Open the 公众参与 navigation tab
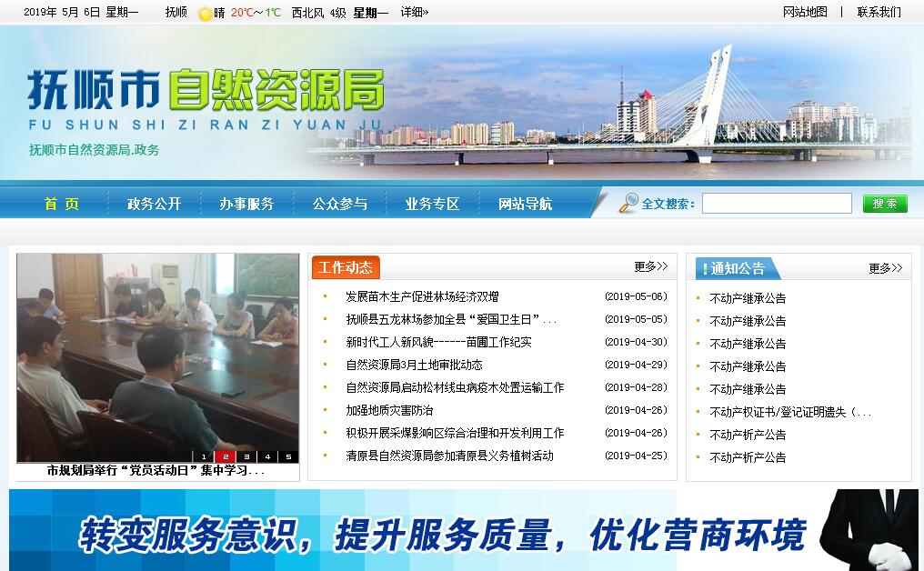 point(339,204)
